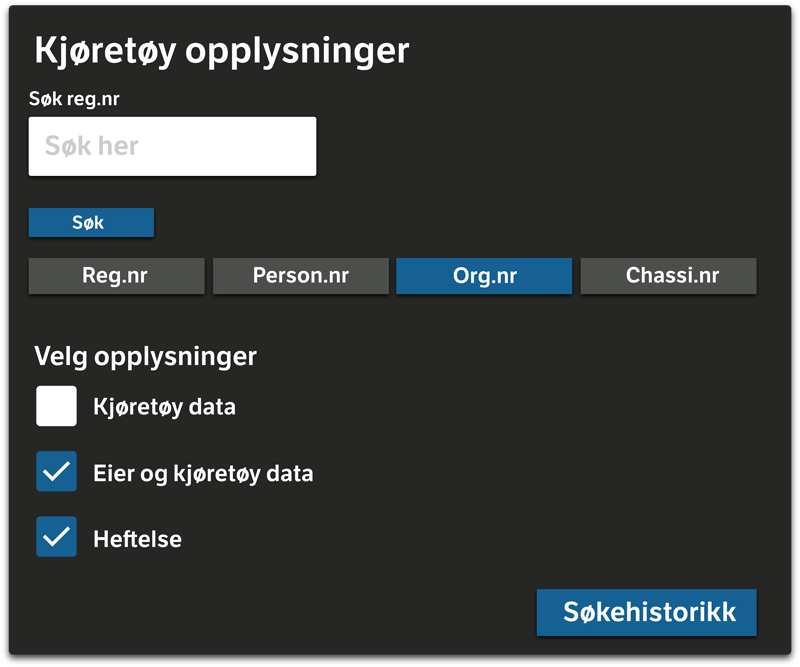This screenshot has height=667, width=800.
Task: Click the empty white box beside Kjøretøy data
Action: click(x=57, y=406)
